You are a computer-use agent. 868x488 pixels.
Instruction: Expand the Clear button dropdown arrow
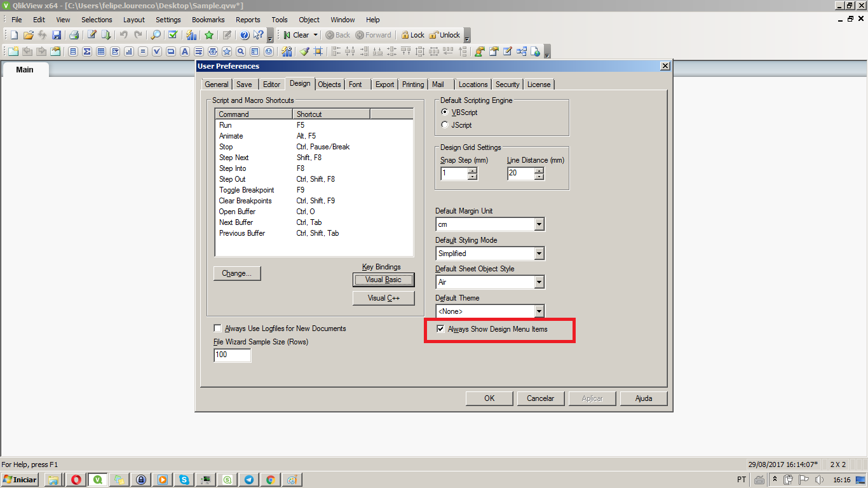tap(315, 36)
